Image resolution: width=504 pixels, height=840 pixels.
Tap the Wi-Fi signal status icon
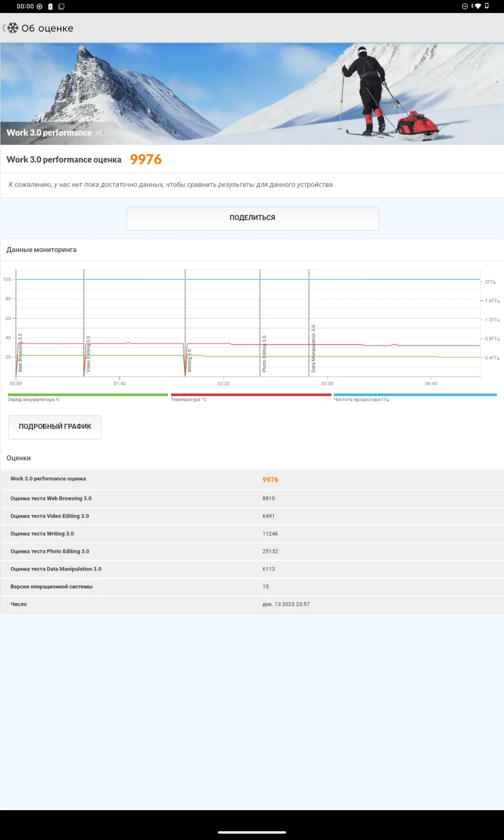coord(477,6)
